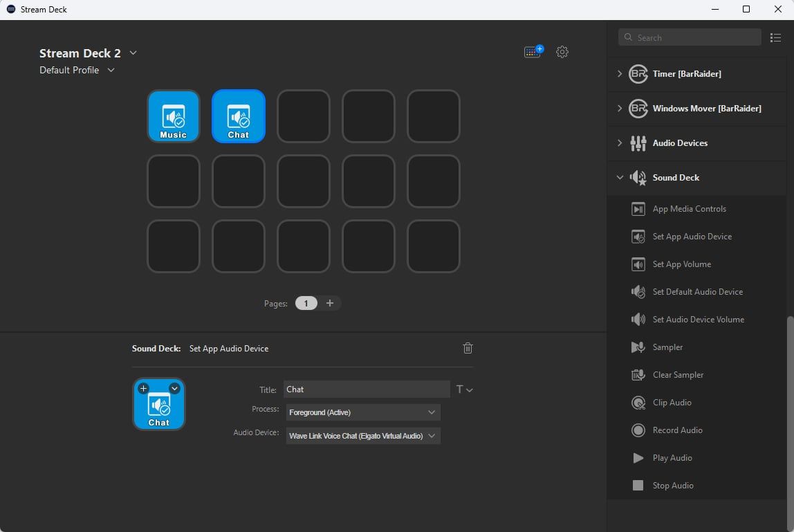The width and height of the screenshot is (794, 532).
Task: Switch to page 1
Action: coord(306,303)
